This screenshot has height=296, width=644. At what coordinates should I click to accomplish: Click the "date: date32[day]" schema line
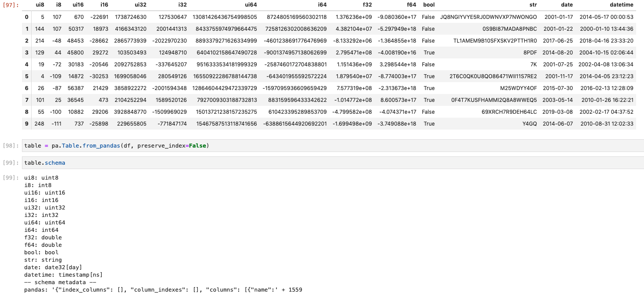[53, 267]
